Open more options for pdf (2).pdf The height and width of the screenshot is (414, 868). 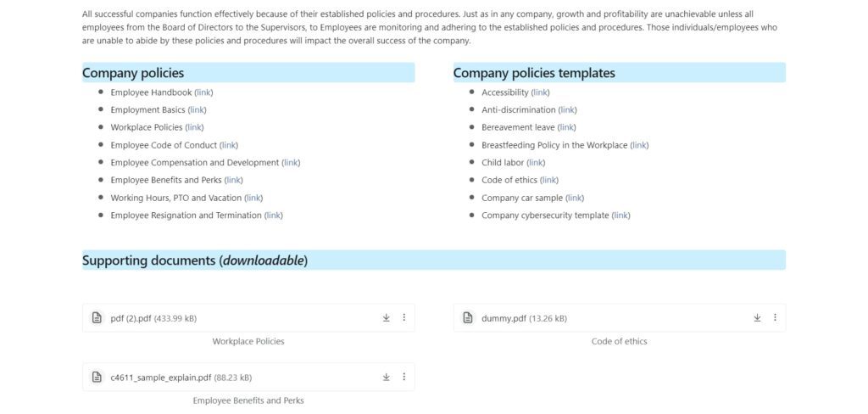[403, 317]
